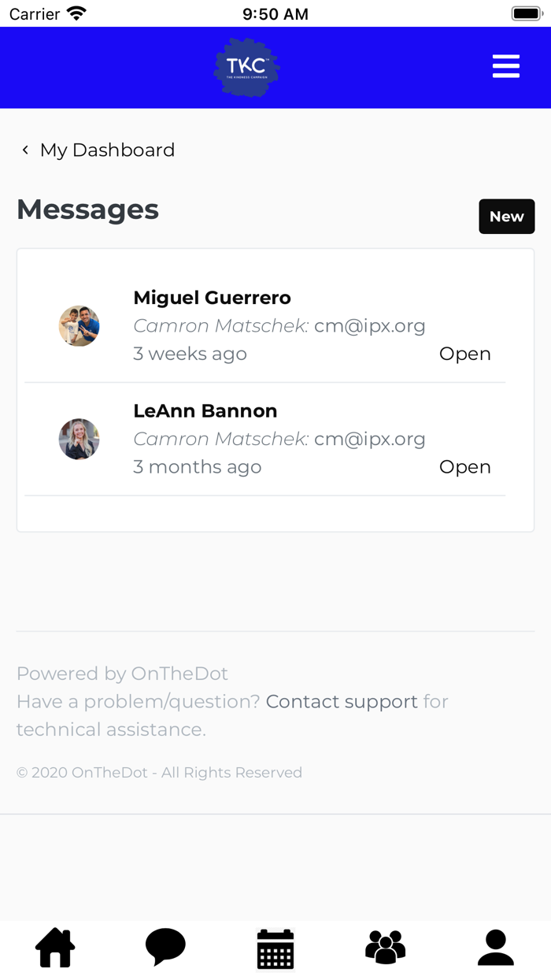551x980 pixels.
Task: Tap the back chevron beside My Dashboard
Action: (25, 150)
